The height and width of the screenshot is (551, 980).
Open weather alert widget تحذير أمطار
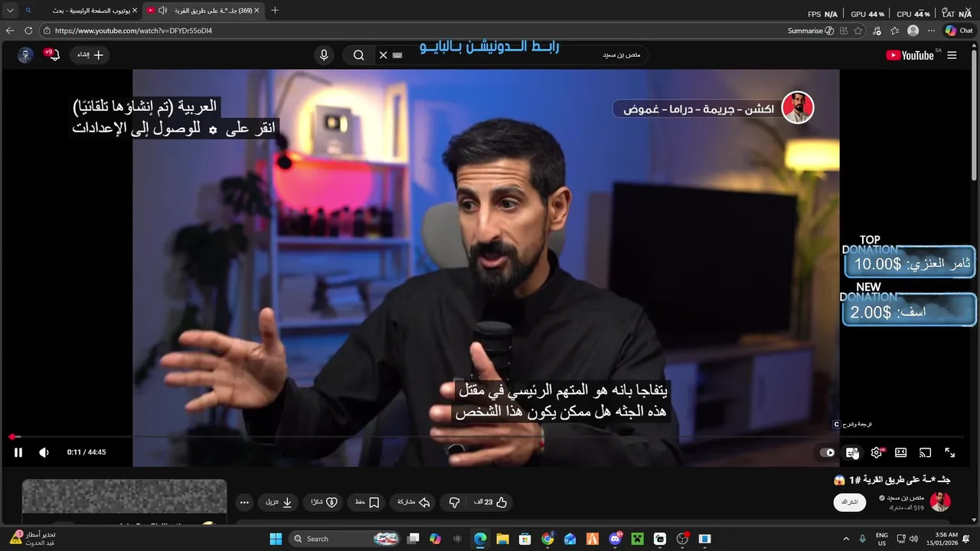pos(33,539)
